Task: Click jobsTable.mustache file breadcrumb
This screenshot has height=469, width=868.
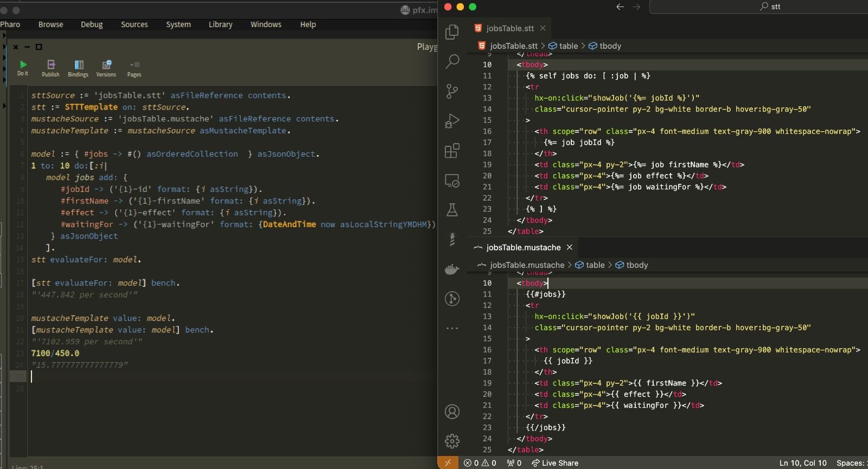Action: coord(521,265)
